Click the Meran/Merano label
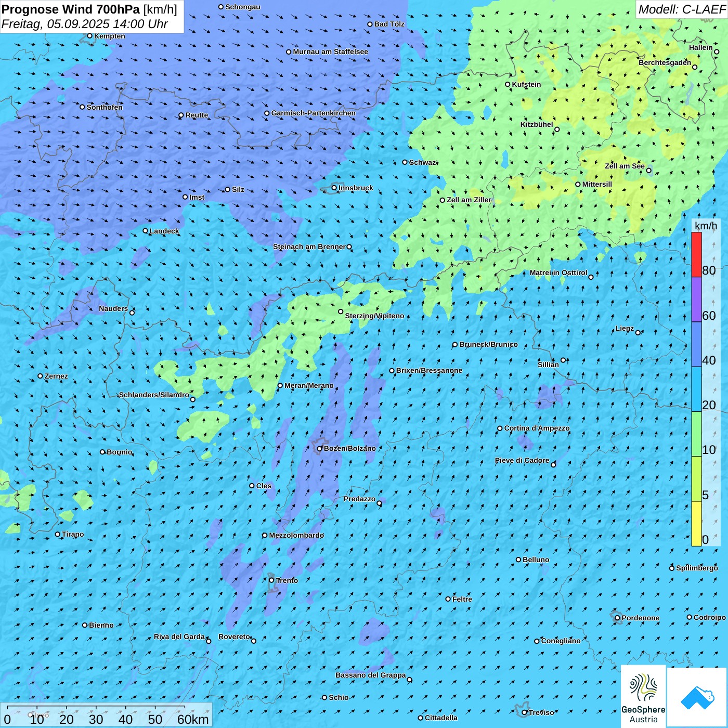 pyautogui.click(x=309, y=385)
